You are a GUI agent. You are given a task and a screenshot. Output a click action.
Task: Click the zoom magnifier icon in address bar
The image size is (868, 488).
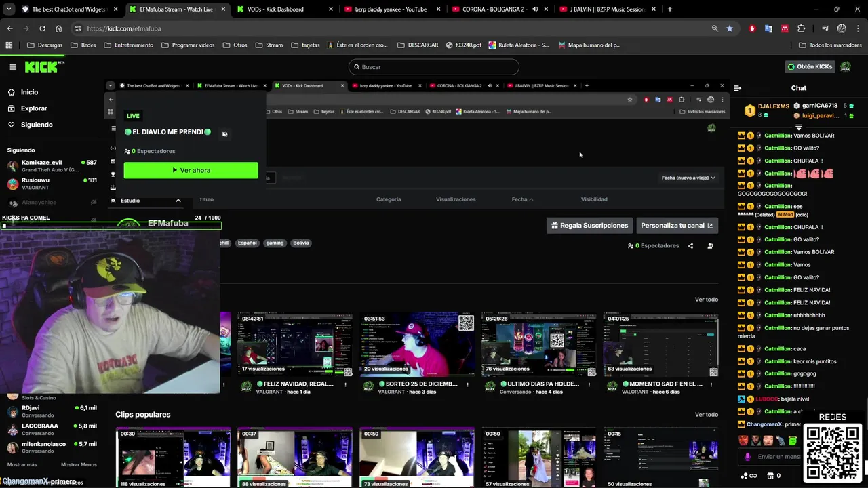pos(715,28)
